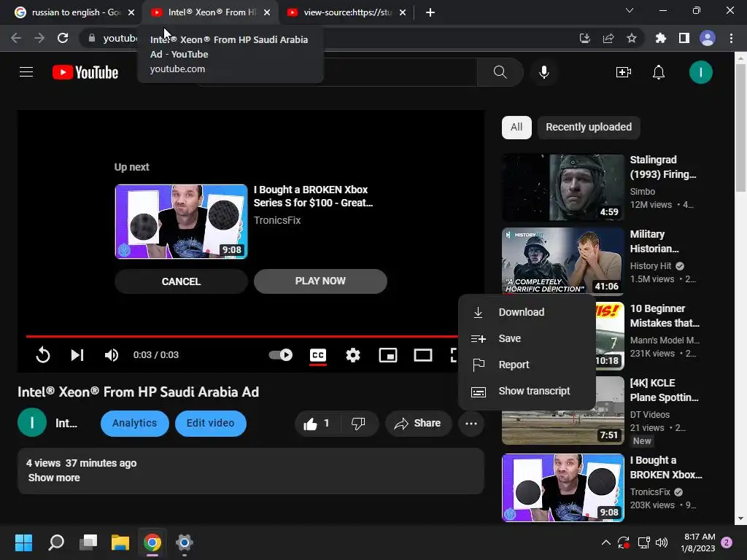
Task: Open the Stalingrad (1993) video thumbnail
Action: pos(562,187)
